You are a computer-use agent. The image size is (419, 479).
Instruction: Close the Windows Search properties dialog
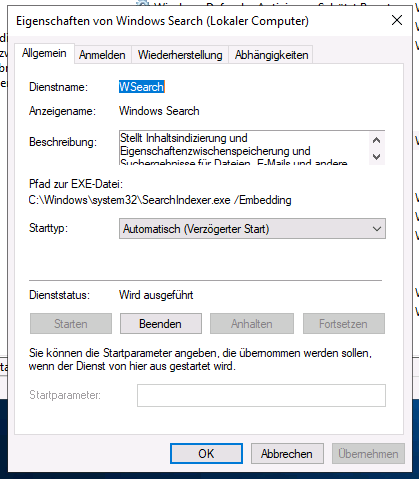[397, 20]
